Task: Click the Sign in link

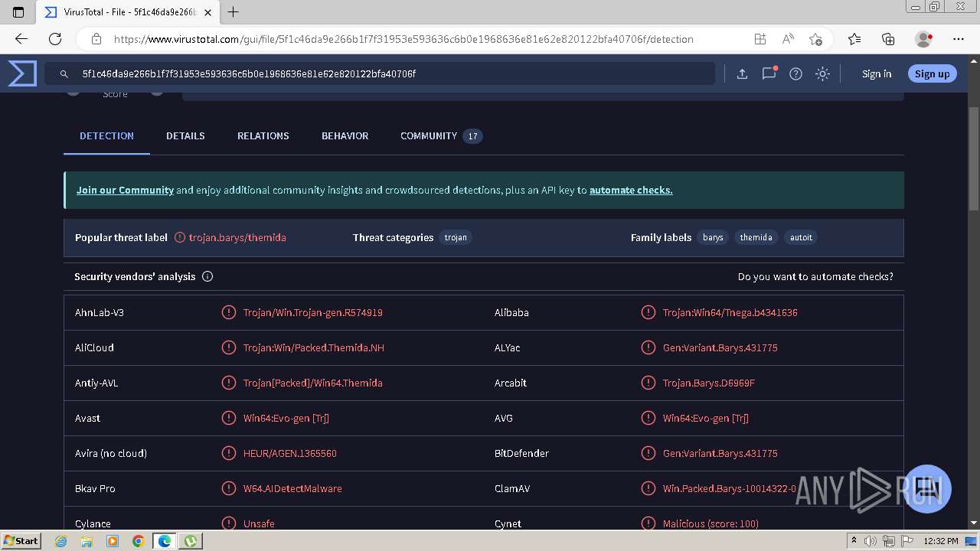Action: (x=877, y=74)
